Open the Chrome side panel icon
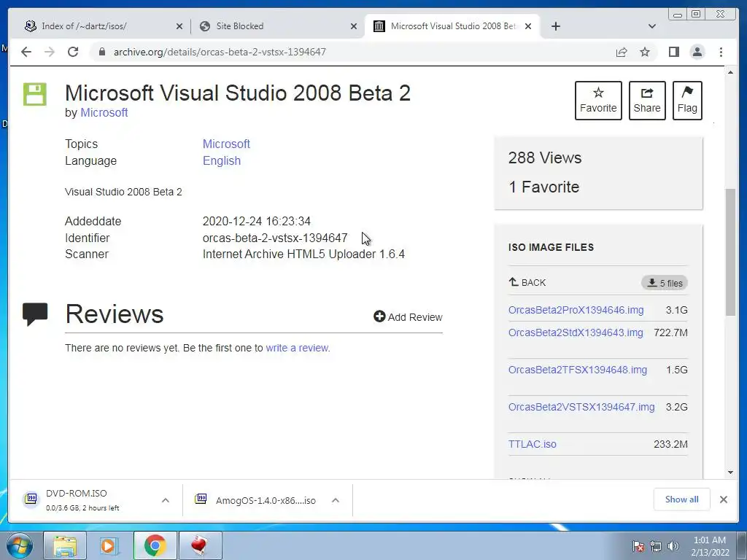The image size is (747, 560). pyautogui.click(x=673, y=52)
